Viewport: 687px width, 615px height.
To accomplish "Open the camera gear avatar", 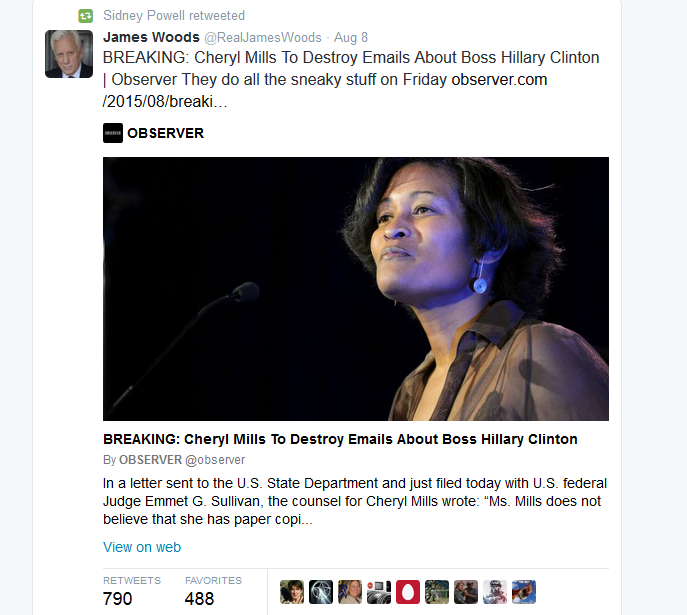I will point(379,592).
